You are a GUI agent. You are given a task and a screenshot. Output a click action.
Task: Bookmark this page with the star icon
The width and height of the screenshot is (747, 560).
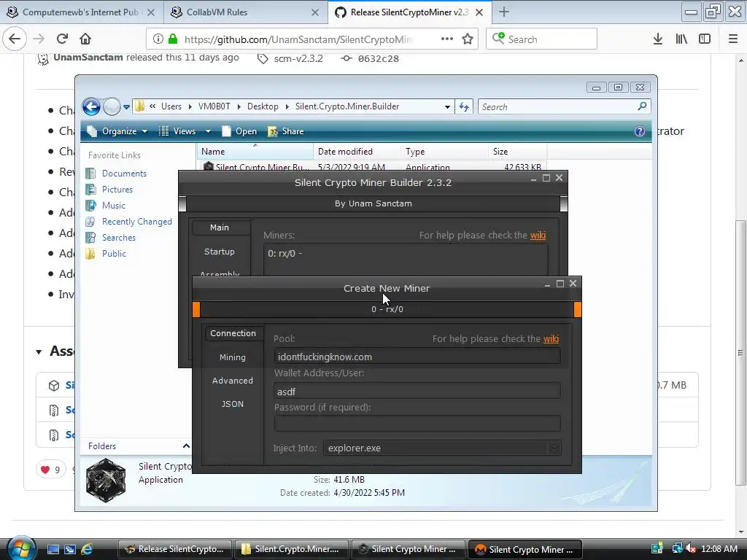coord(468,39)
